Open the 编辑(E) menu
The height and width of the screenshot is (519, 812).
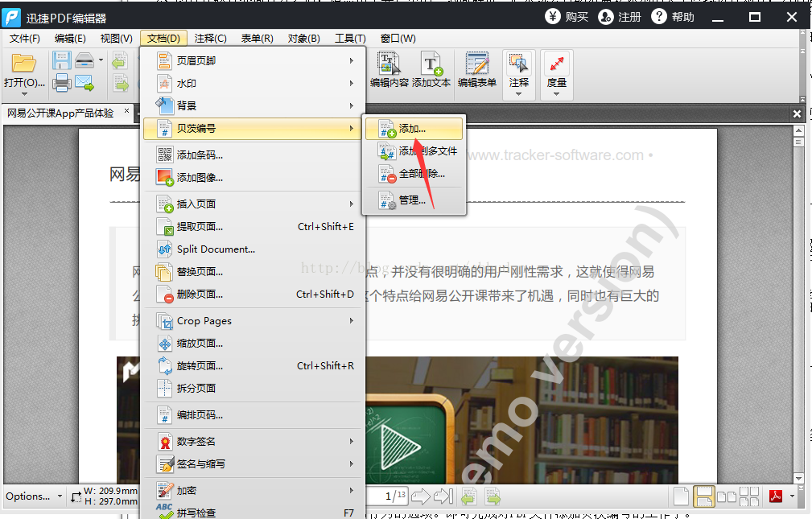(x=71, y=39)
